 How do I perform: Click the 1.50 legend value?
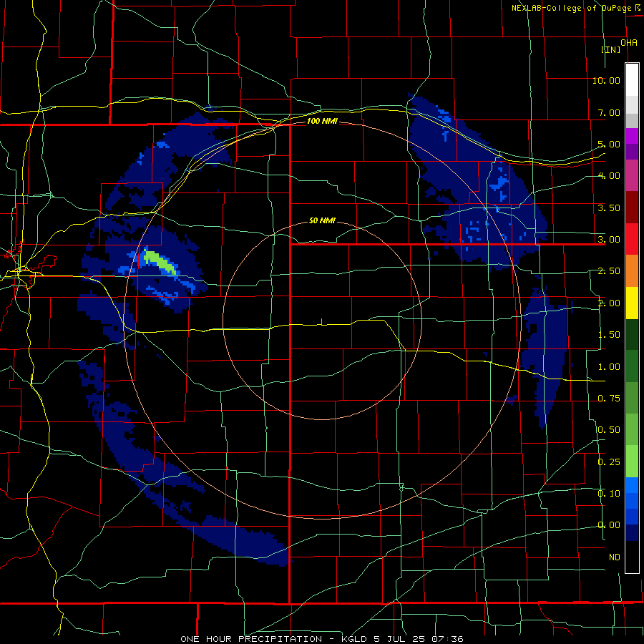(609, 335)
